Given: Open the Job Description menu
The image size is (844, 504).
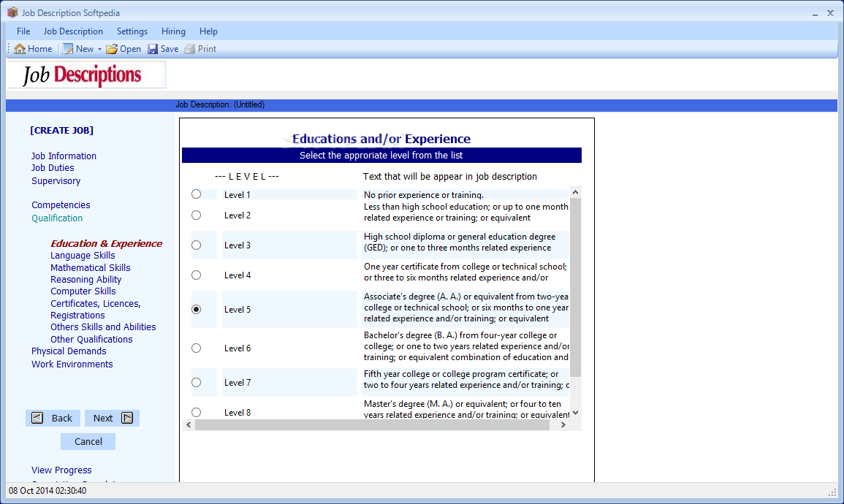Looking at the screenshot, I should click(x=73, y=31).
